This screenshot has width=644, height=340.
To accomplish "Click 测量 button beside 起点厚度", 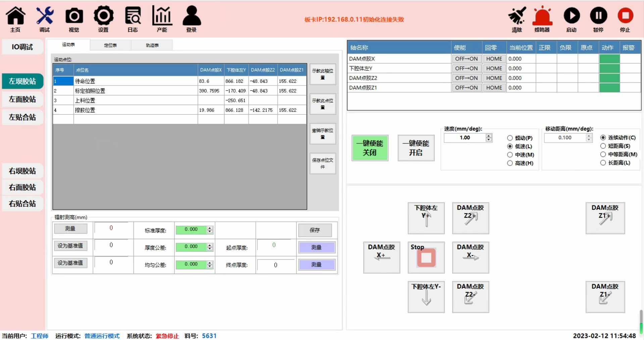I will pos(316,247).
